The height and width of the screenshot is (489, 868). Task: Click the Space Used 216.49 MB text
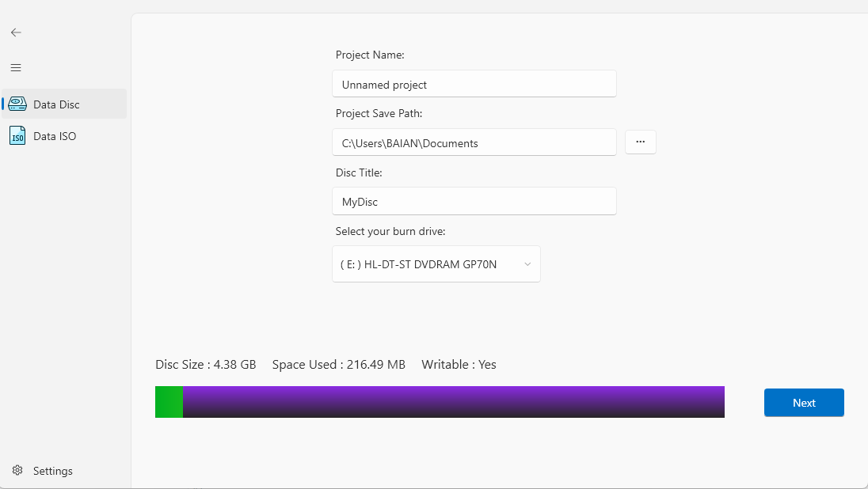pos(338,365)
